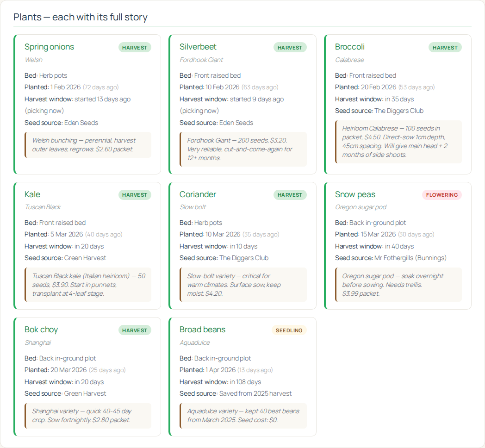Viewport: 485px width, 448px height.
Task: Click the Spring onions card title
Action: coord(49,47)
